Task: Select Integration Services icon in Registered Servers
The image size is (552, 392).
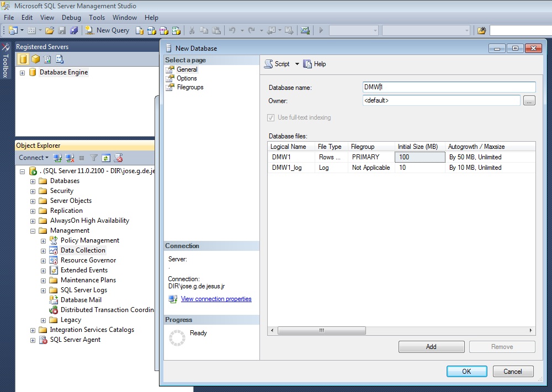Action: (x=60, y=59)
